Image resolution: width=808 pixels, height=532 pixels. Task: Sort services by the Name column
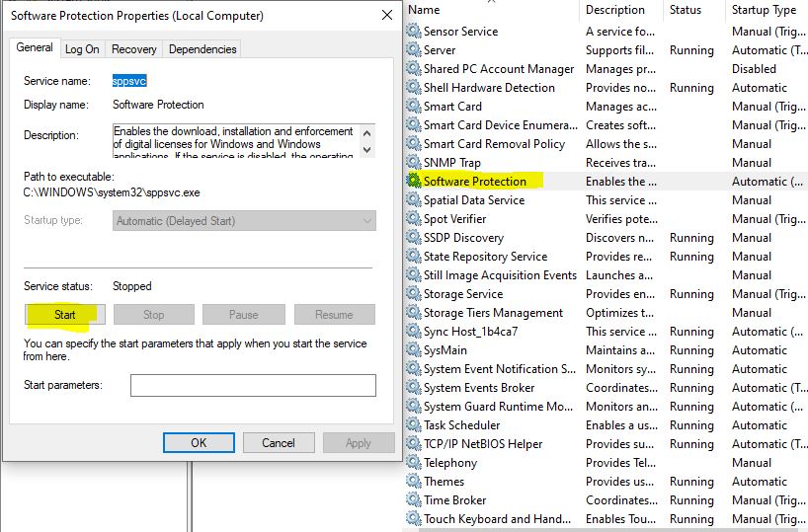coord(424,10)
